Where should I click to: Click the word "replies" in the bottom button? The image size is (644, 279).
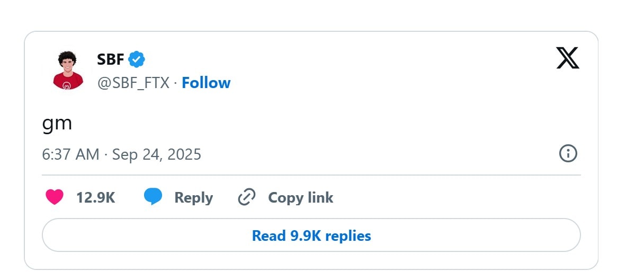348,236
